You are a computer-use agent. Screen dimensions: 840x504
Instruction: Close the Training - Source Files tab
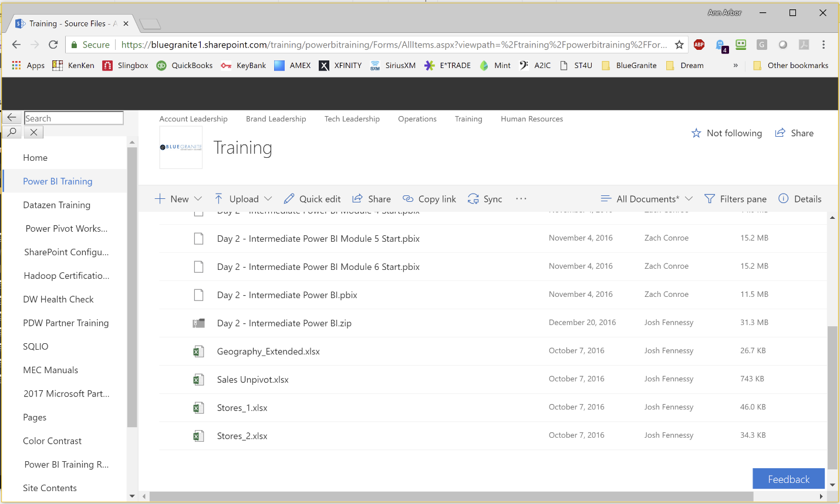(126, 23)
